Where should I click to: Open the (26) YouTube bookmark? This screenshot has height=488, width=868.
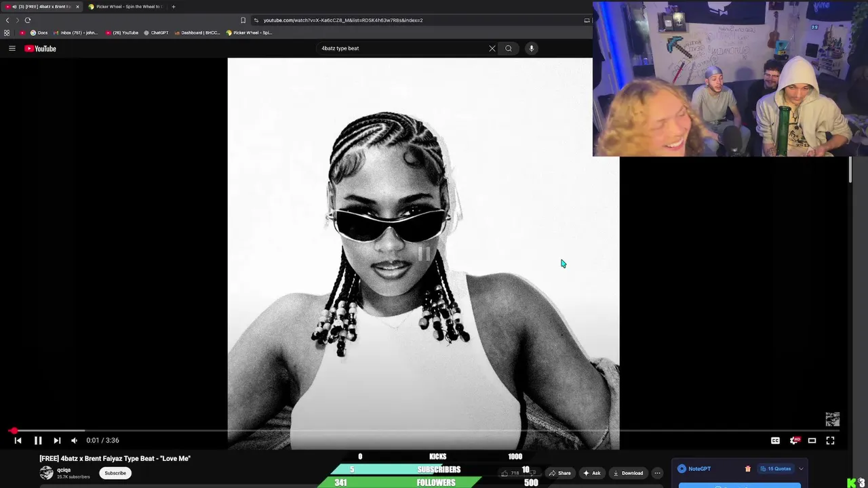click(x=122, y=33)
